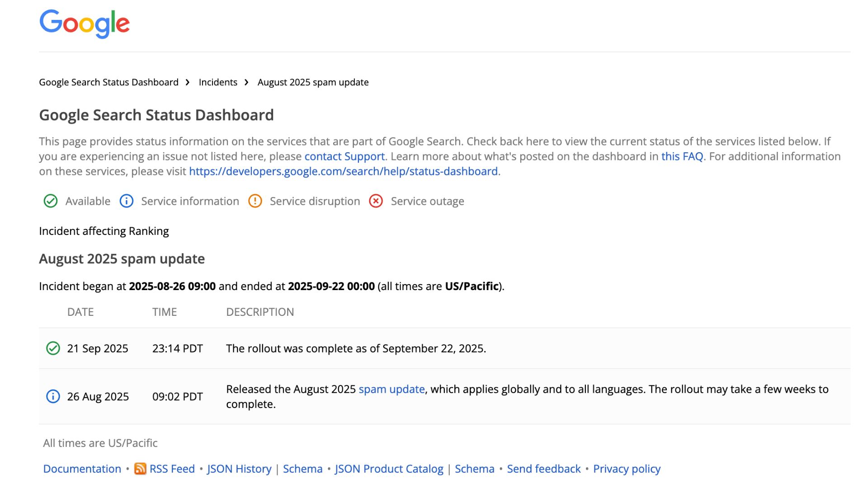Select August 2025 spam update breadcrumb
This screenshot has height=488, width=868.
(x=313, y=82)
